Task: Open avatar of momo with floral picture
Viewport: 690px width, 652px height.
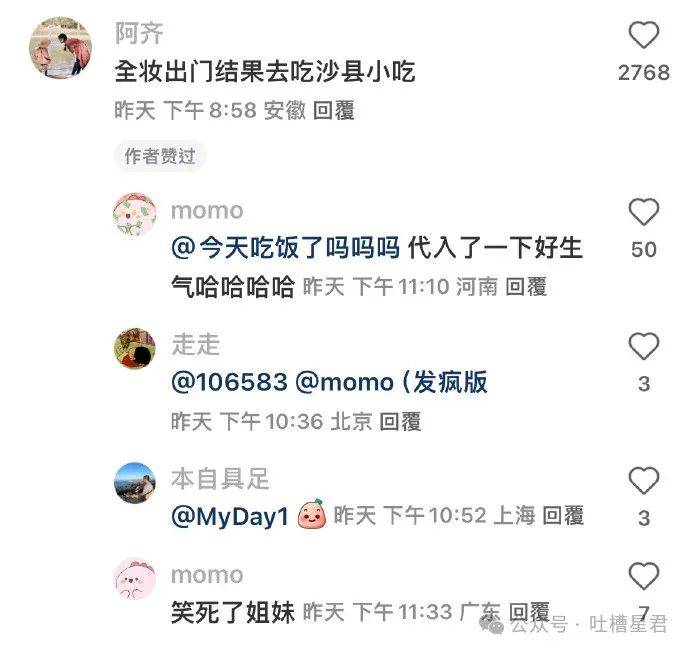Action: tap(135, 214)
